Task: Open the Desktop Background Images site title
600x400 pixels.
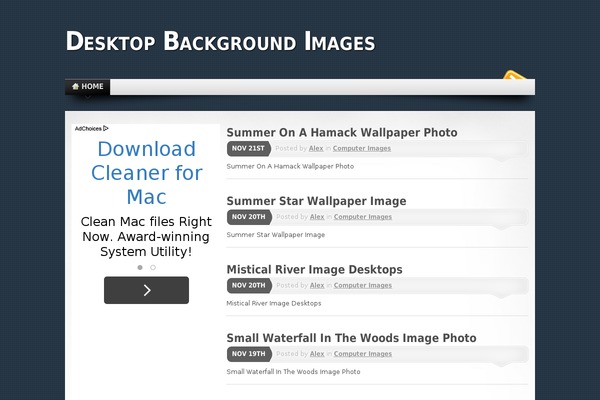Action: (220, 41)
